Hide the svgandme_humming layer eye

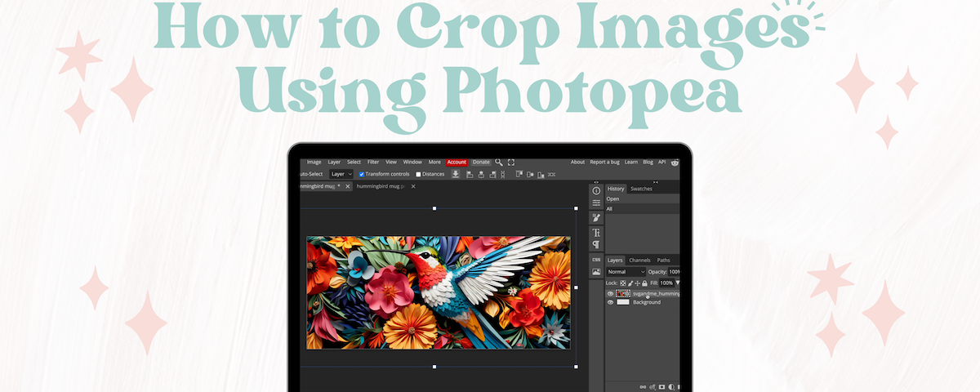[610, 293]
